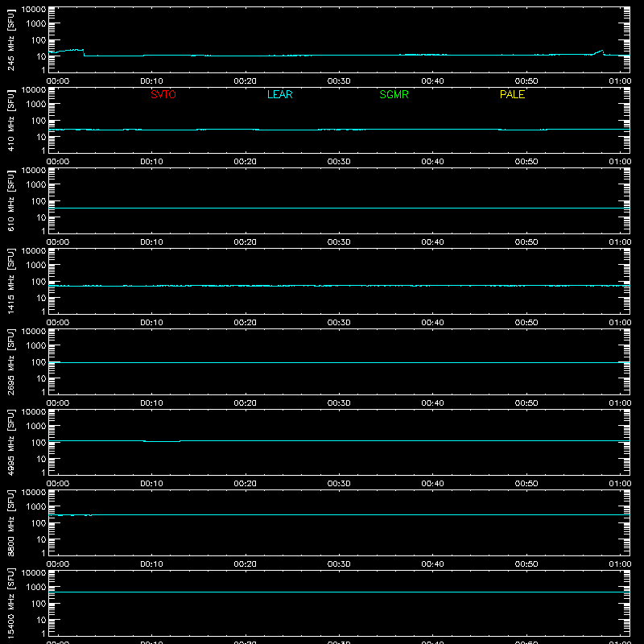Image resolution: width=644 pixels, height=644 pixels.
Task: Click the 245 MHz trace drop after 00:00
Action: [84, 52]
